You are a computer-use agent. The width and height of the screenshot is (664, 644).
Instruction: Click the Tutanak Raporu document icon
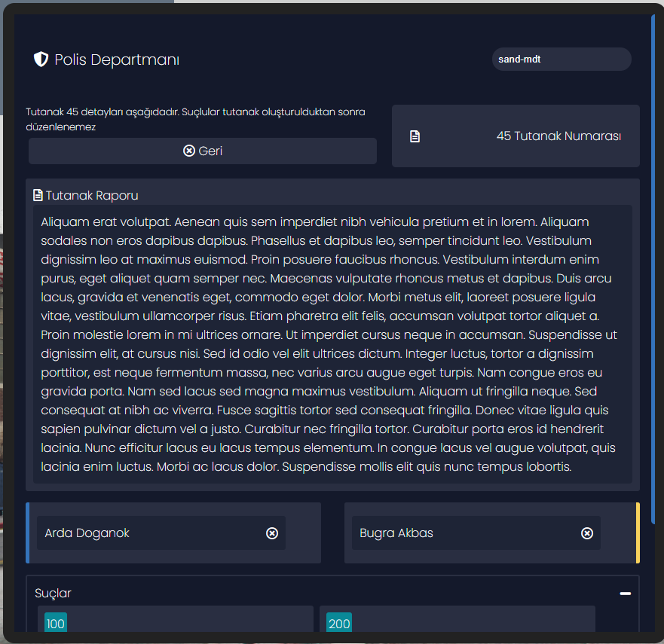coord(38,195)
